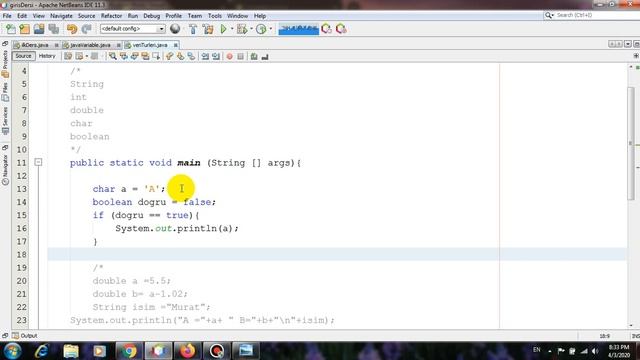This screenshot has width=640, height=360.
Task: Toggle Highlight Search in editor toolbar
Action: tap(145, 56)
